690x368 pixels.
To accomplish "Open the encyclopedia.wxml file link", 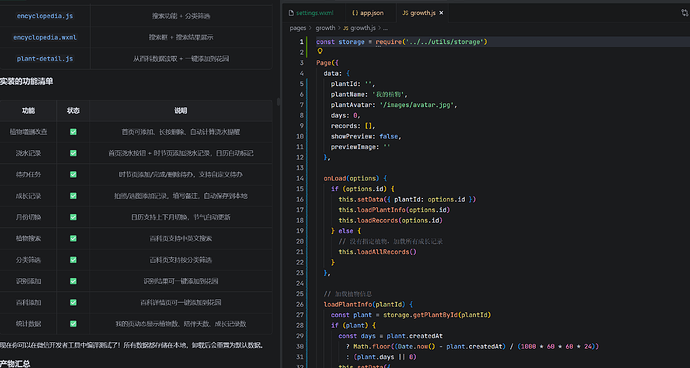I will [45, 37].
